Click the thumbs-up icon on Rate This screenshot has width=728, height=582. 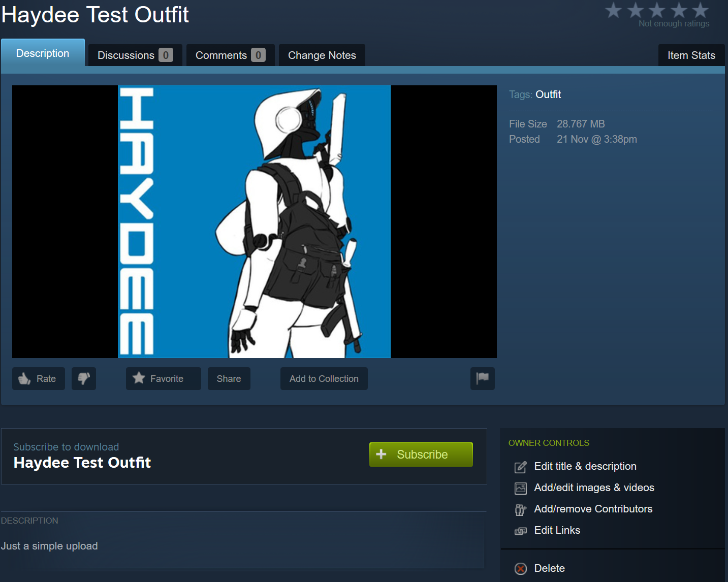tap(24, 378)
